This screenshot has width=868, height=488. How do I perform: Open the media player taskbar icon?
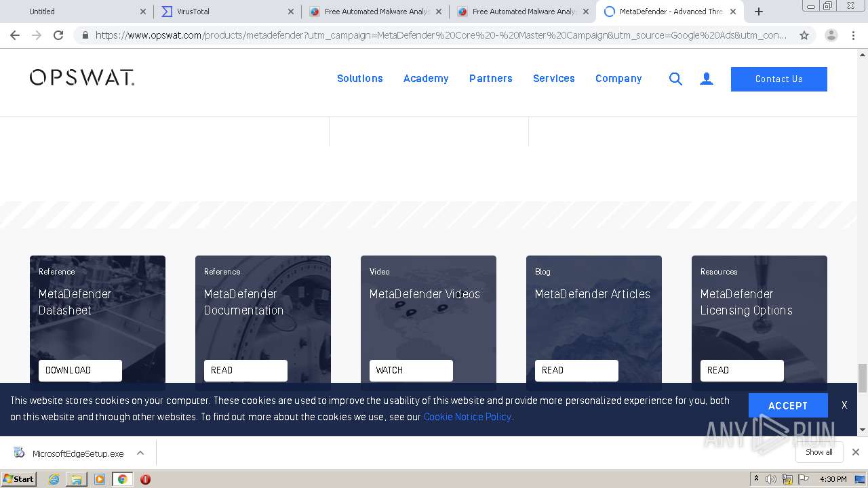[100, 479]
